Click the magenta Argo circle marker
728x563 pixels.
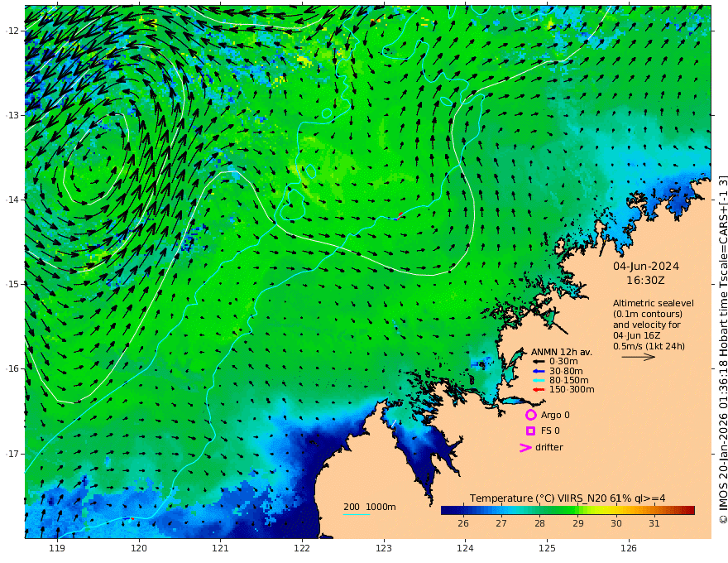tap(530, 415)
